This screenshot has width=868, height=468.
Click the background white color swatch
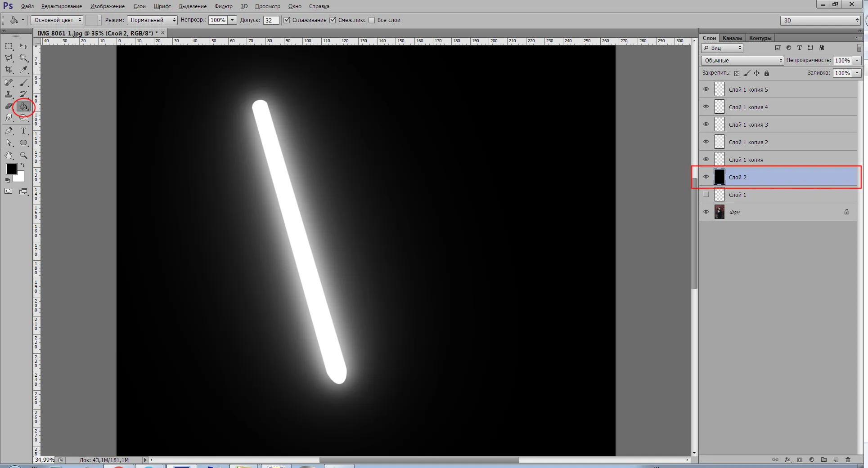pyautogui.click(x=20, y=178)
